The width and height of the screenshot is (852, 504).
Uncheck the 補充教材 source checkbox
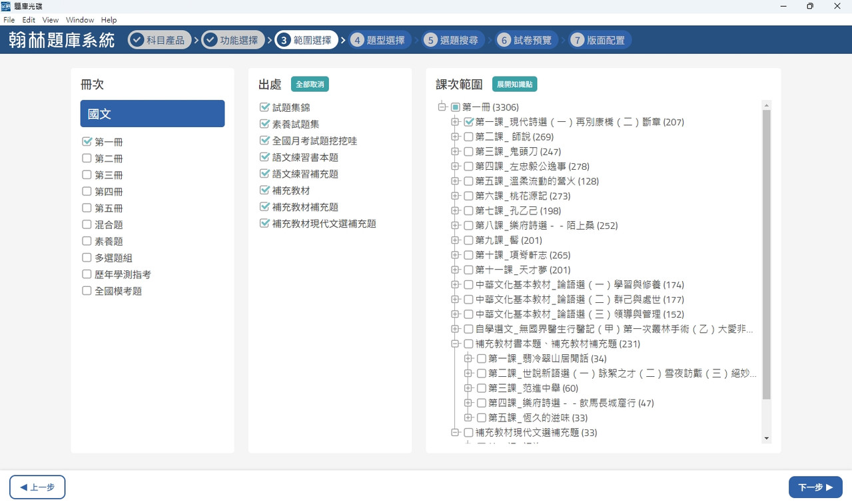pos(264,190)
